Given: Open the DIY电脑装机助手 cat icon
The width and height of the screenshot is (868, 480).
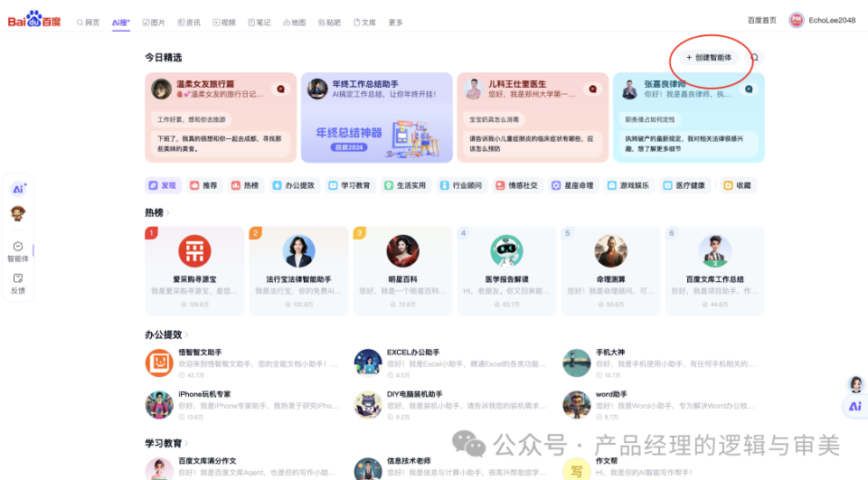Looking at the screenshot, I should click(368, 405).
